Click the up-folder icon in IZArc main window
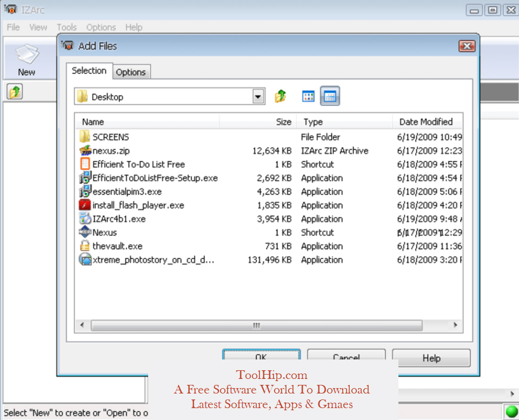 click(x=15, y=91)
